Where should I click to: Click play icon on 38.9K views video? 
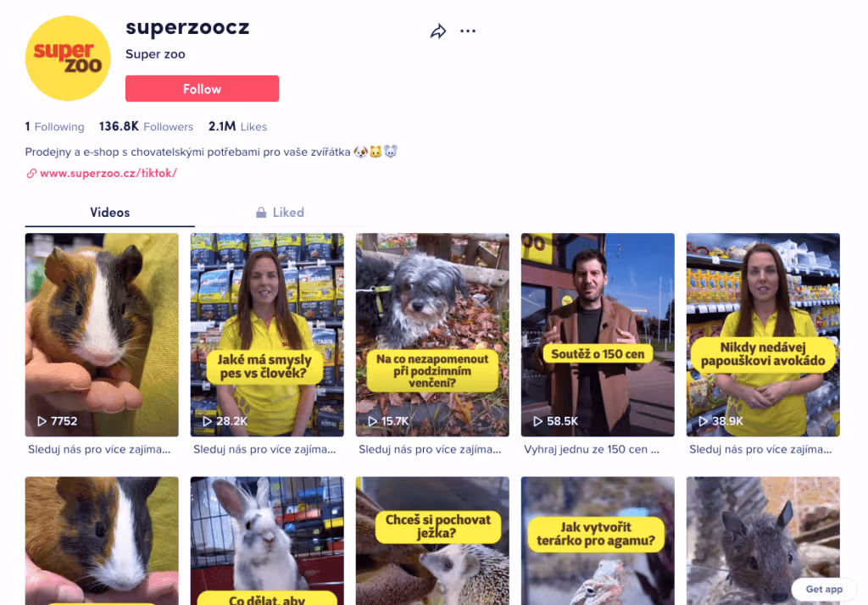click(x=703, y=421)
